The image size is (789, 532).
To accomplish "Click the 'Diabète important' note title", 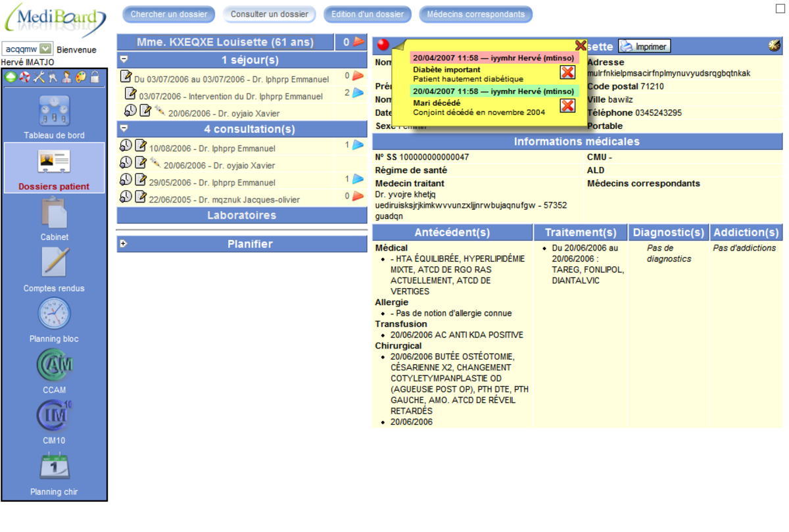I will point(447,69).
